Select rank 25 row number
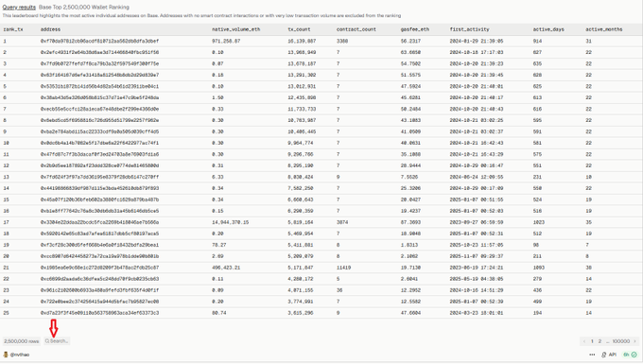Viewport: 643px width, 364px height. tap(7, 313)
